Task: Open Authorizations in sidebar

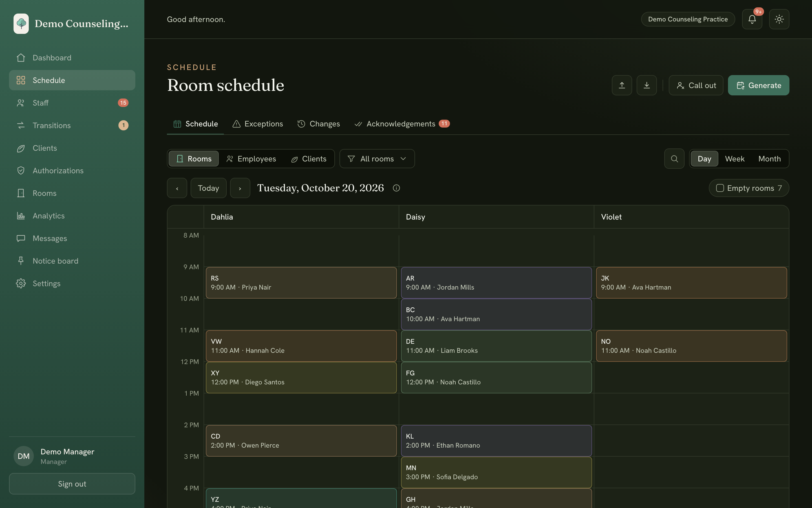Action: coord(72,171)
